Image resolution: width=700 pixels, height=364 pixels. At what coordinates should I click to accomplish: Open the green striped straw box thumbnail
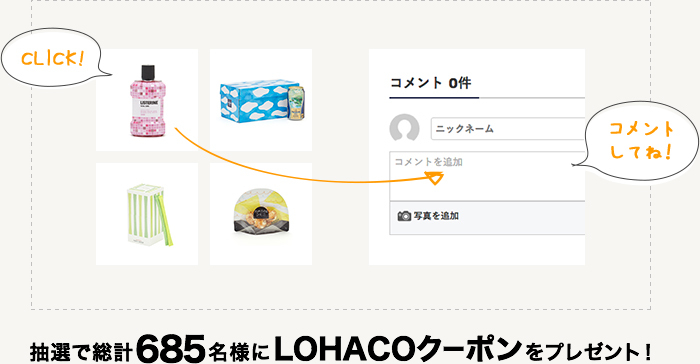pos(147,214)
